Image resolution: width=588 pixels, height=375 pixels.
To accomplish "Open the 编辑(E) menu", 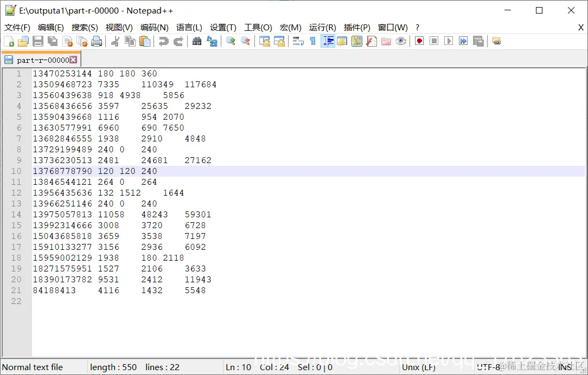I will 51,27.
